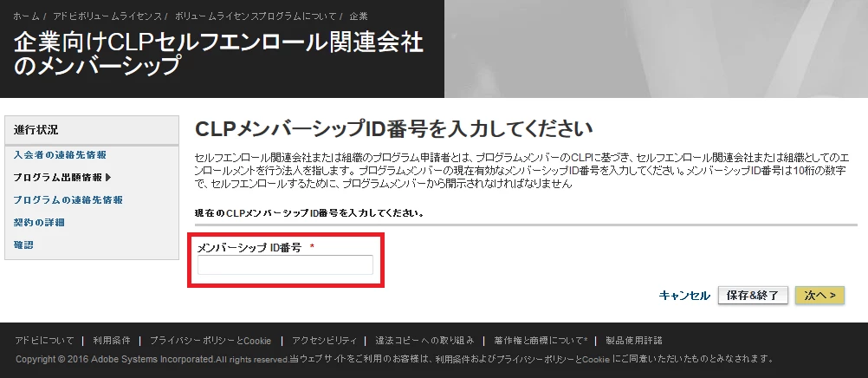Open プライバシーポリシーとCookie footer menu link
Viewport: 868px width, 378px height.
211,341
